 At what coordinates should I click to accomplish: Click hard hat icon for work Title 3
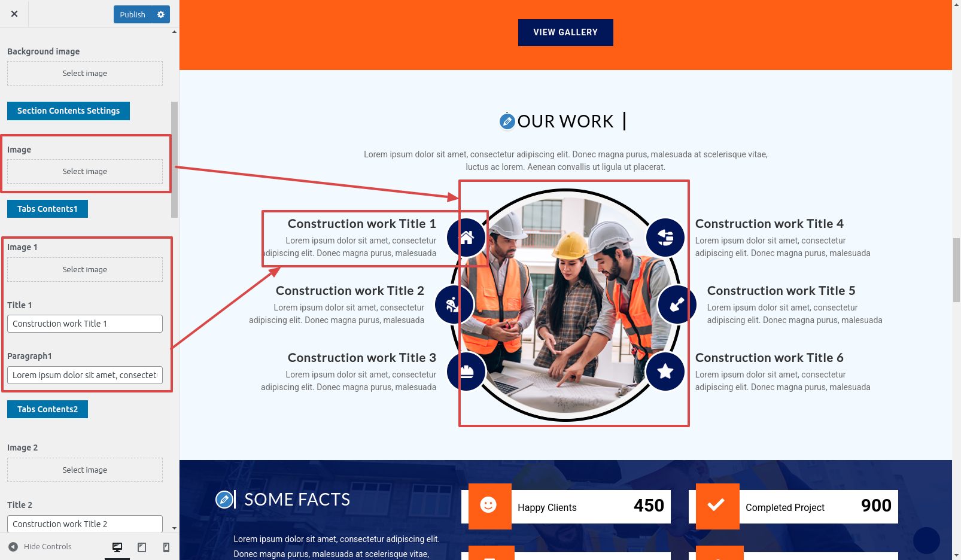467,372
